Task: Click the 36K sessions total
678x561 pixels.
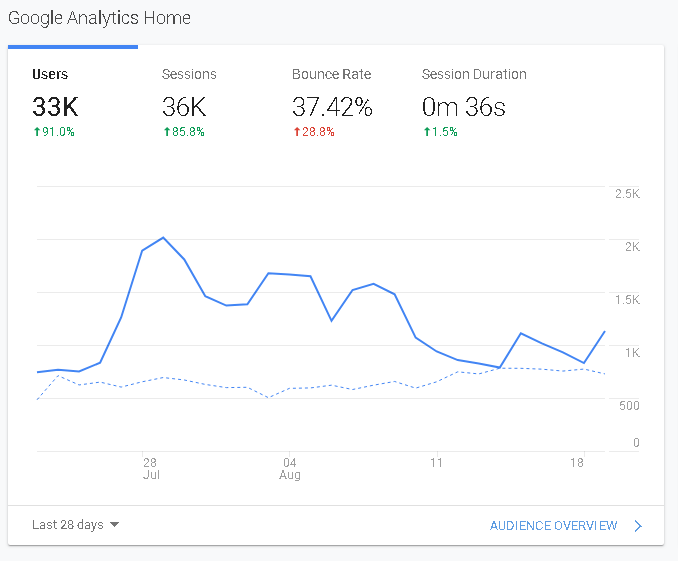Action: pos(184,107)
